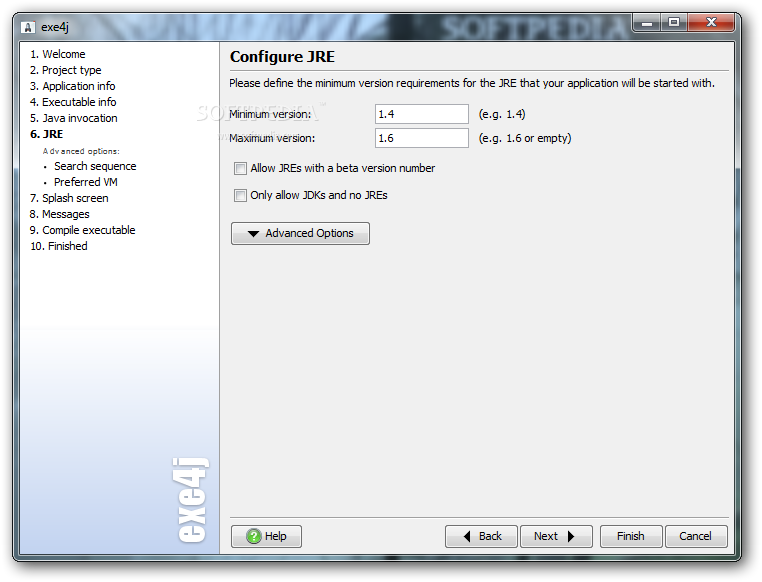Jump to step 4. Executable info
Image resolution: width=762 pixels, height=582 pixels.
73,102
